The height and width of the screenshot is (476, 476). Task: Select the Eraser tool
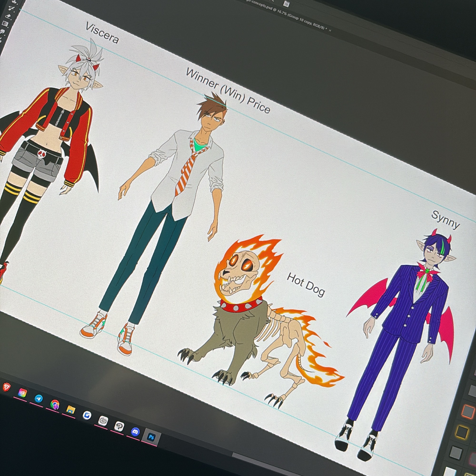(x=8, y=16)
